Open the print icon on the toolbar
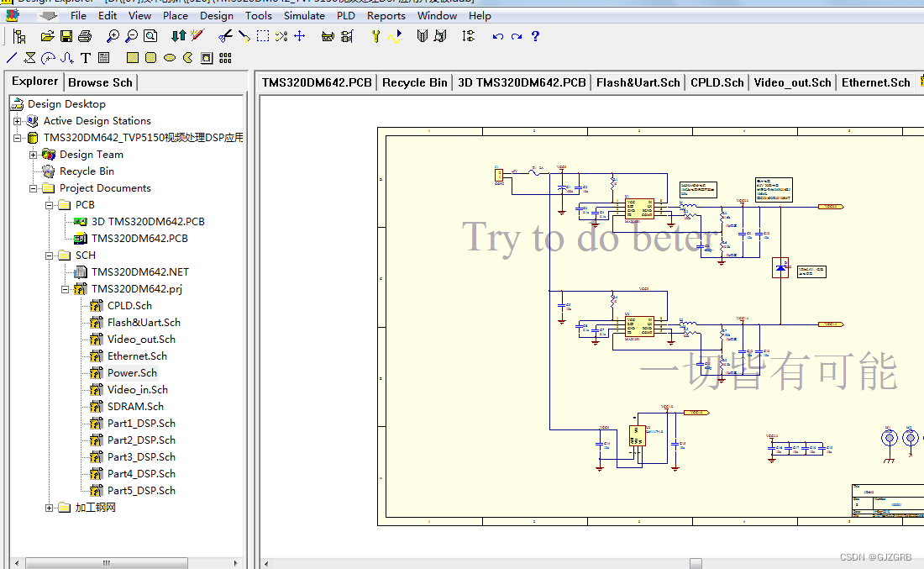This screenshot has width=924, height=569. pos(82,35)
